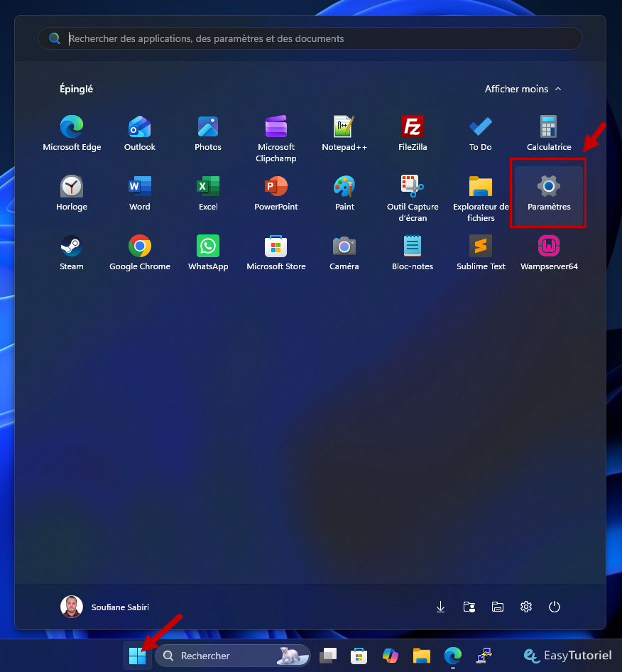Viewport: 622px width, 672px height.
Task: Launch Outlook from pinned apps
Action: coord(140,134)
